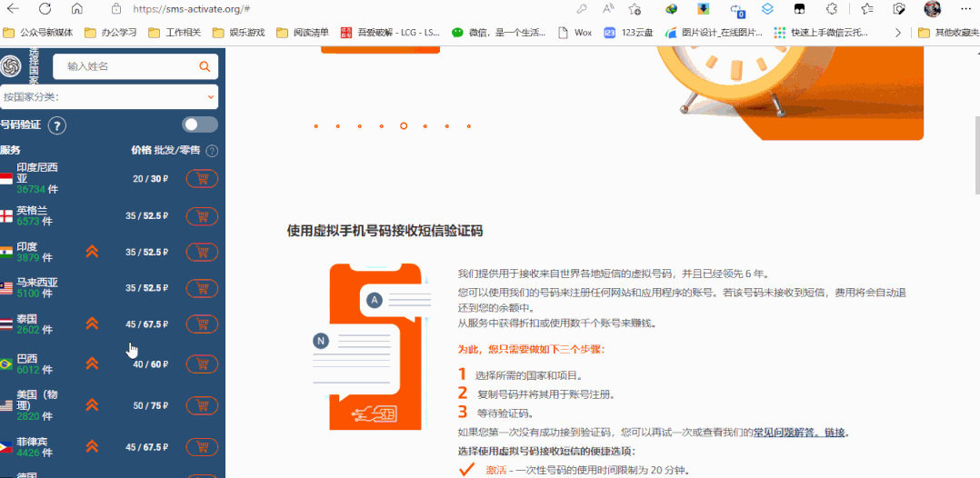Open the 吾爱破解 - LCG bookmark
Screen dimensions: 980x478
point(391,33)
